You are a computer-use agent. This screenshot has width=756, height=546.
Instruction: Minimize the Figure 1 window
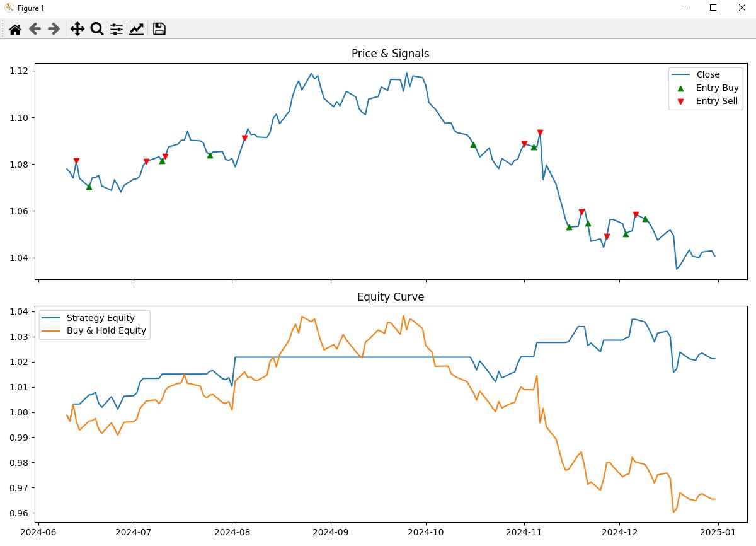(684, 8)
